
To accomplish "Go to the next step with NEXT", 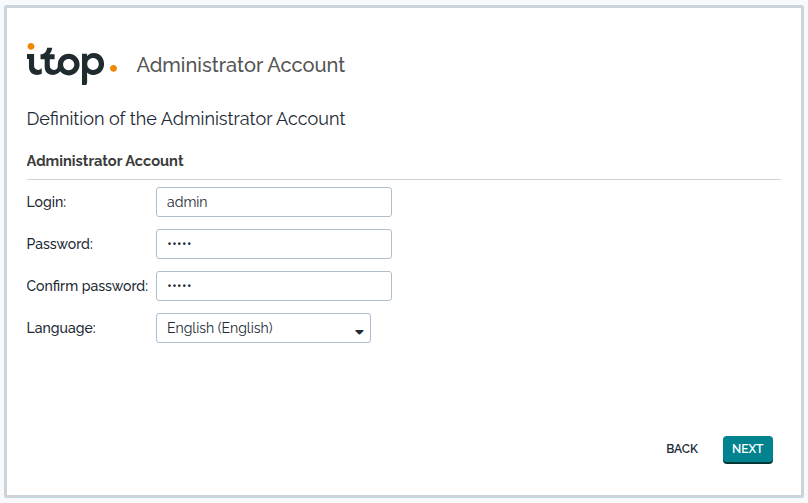I will [x=747, y=449].
